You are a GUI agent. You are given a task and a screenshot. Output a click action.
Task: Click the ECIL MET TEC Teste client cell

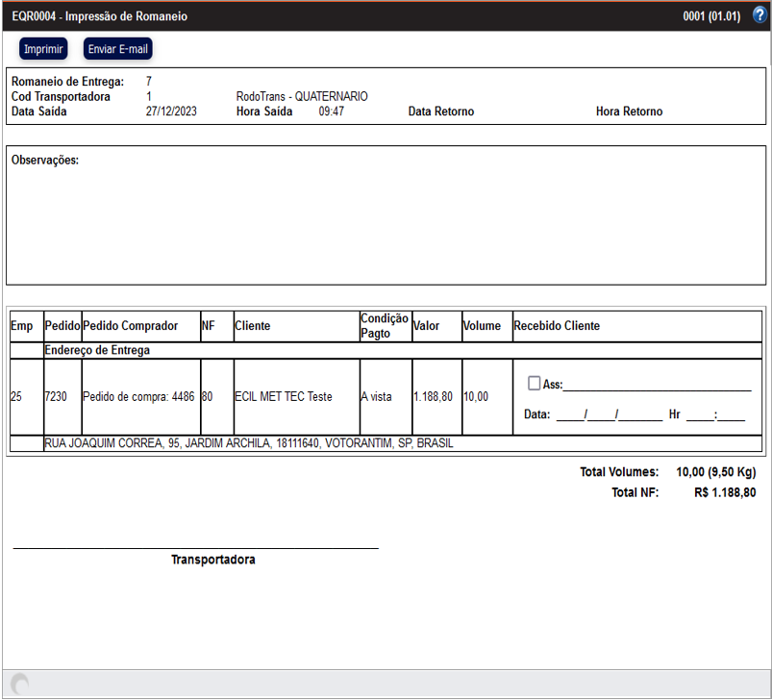[x=284, y=397]
